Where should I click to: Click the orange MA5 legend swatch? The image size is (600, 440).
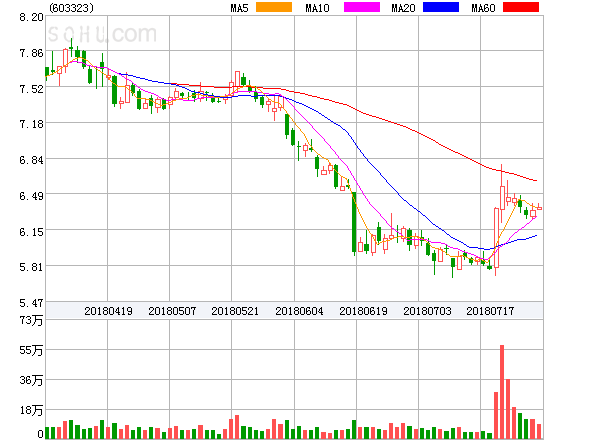(274, 7)
